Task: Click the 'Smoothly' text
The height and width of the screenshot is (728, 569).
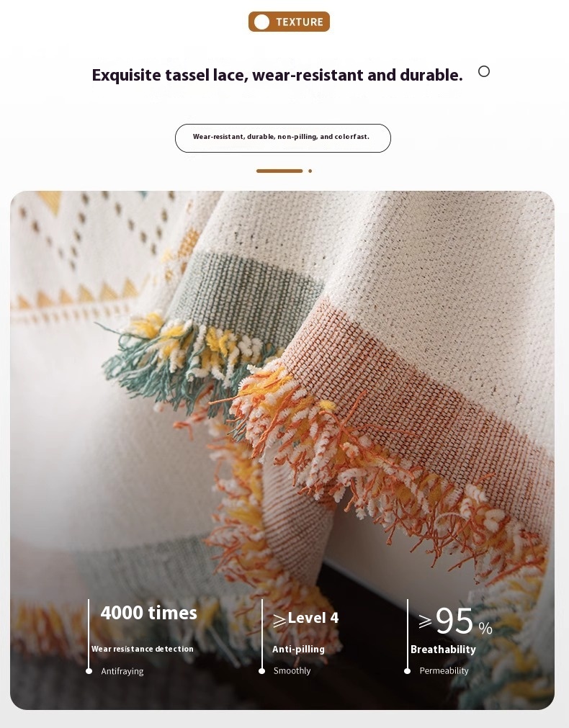Action: pyautogui.click(x=292, y=671)
